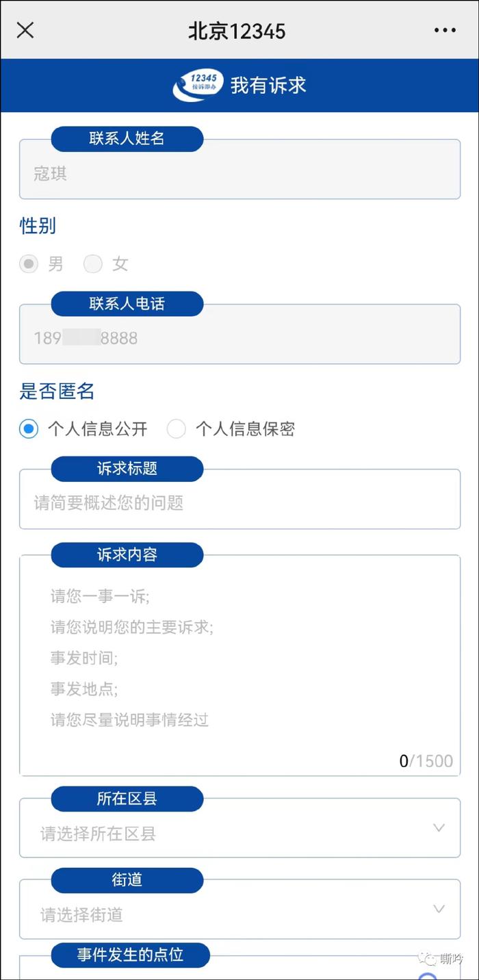Tap the 北京12345 title in top bar
The width and height of the screenshot is (479, 980).
pos(237,31)
